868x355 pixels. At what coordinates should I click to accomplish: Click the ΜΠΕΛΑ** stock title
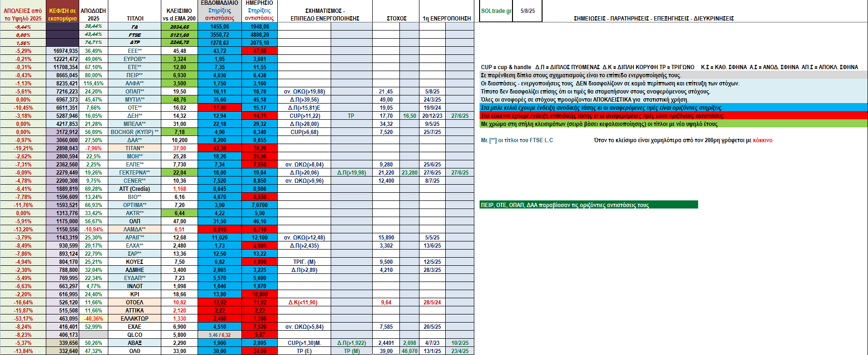coord(135,124)
